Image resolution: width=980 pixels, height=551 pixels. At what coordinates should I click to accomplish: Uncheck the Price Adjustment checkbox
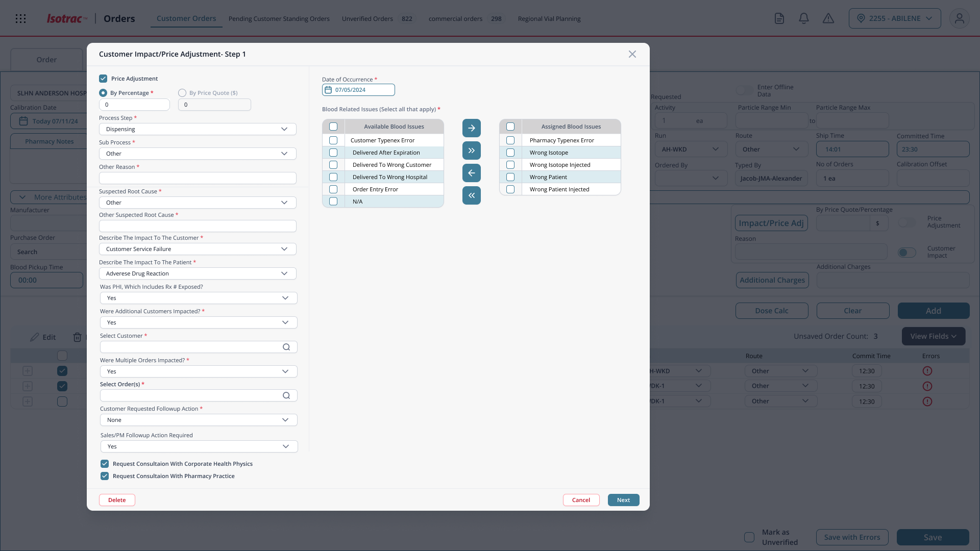point(103,79)
